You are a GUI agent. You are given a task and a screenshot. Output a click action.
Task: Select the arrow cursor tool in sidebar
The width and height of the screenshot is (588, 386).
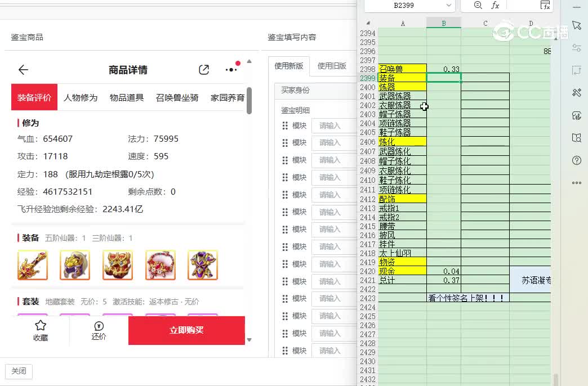point(576,25)
